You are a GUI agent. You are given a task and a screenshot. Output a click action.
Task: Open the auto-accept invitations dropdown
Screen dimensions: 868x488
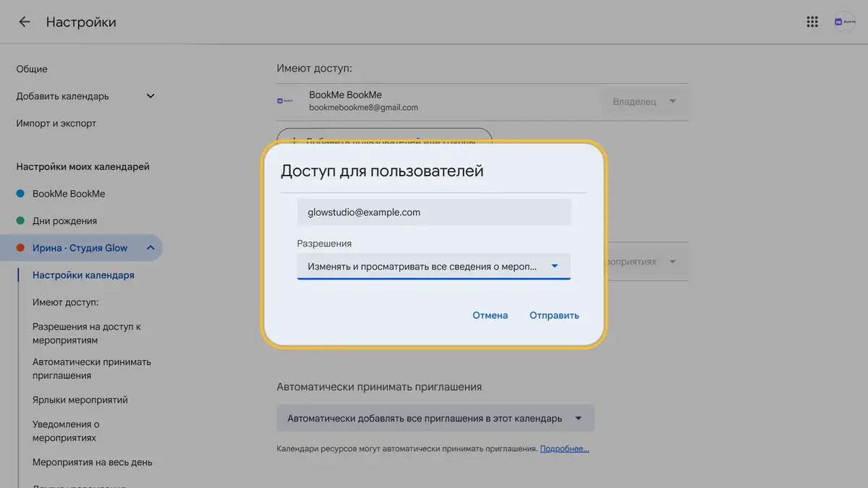pos(435,419)
